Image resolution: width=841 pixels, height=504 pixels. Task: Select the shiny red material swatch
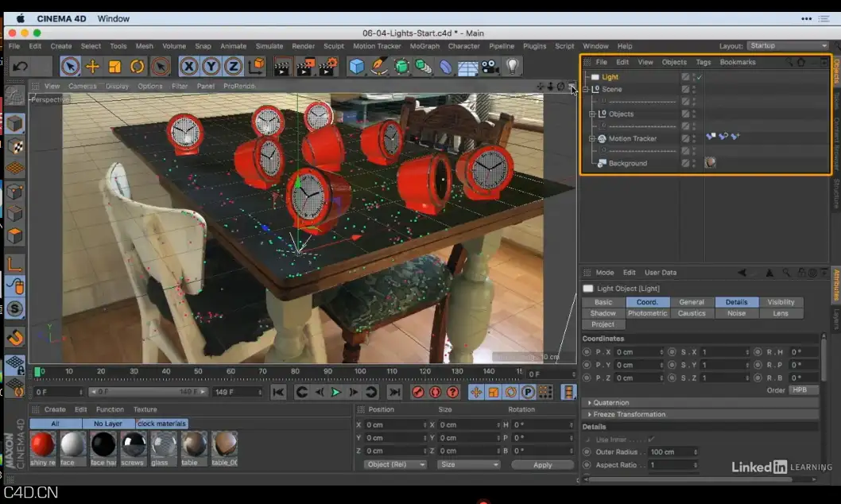42,444
